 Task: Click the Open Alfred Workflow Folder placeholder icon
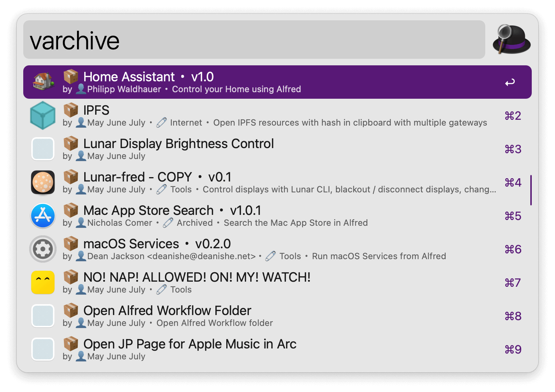click(43, 316)
